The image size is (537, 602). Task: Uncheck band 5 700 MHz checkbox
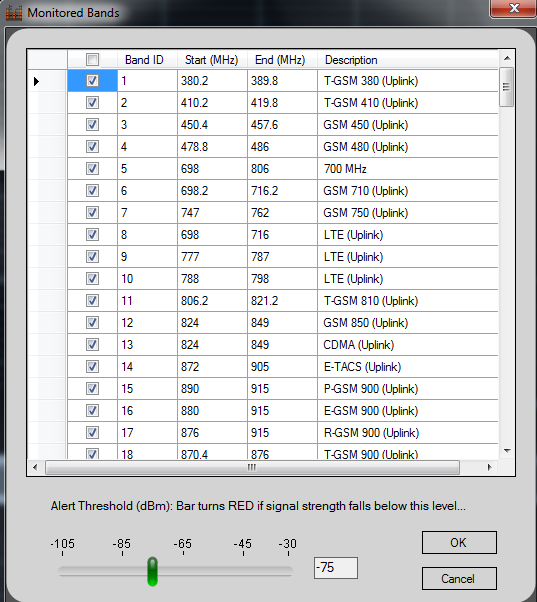[x=92, y=169]
